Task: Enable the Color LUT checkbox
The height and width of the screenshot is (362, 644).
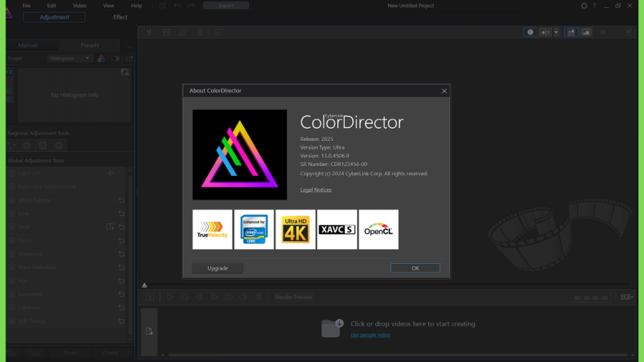Action: [12, 173]
